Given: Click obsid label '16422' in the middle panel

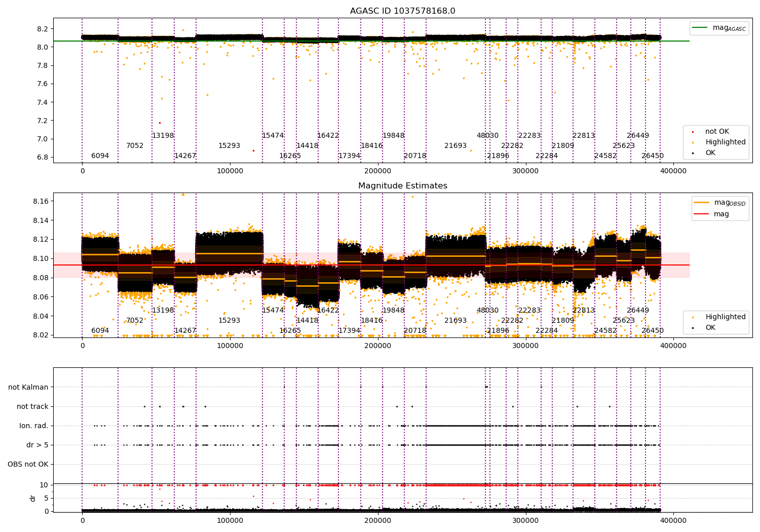Looking at the screenshot, I should click(328, 311).
